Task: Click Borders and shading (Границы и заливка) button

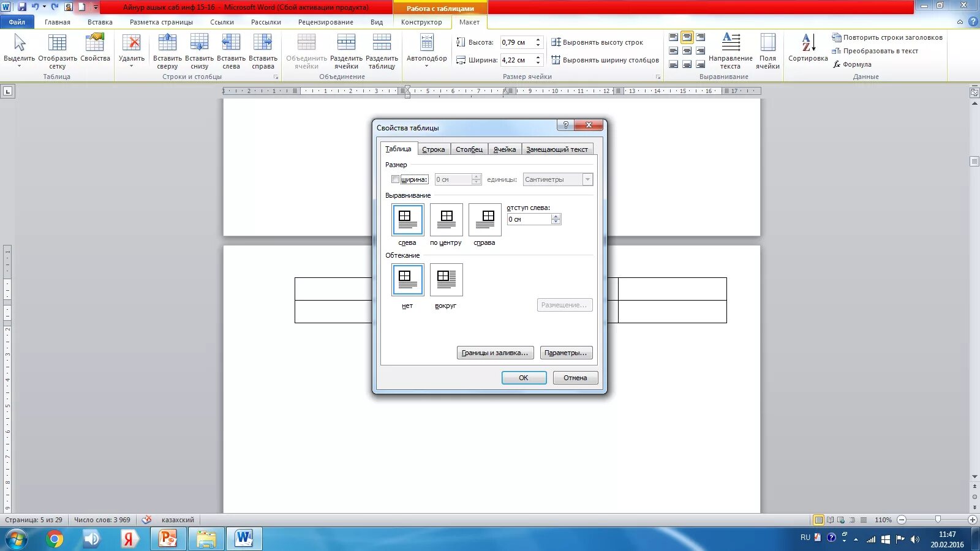Action: pos(495,353)
